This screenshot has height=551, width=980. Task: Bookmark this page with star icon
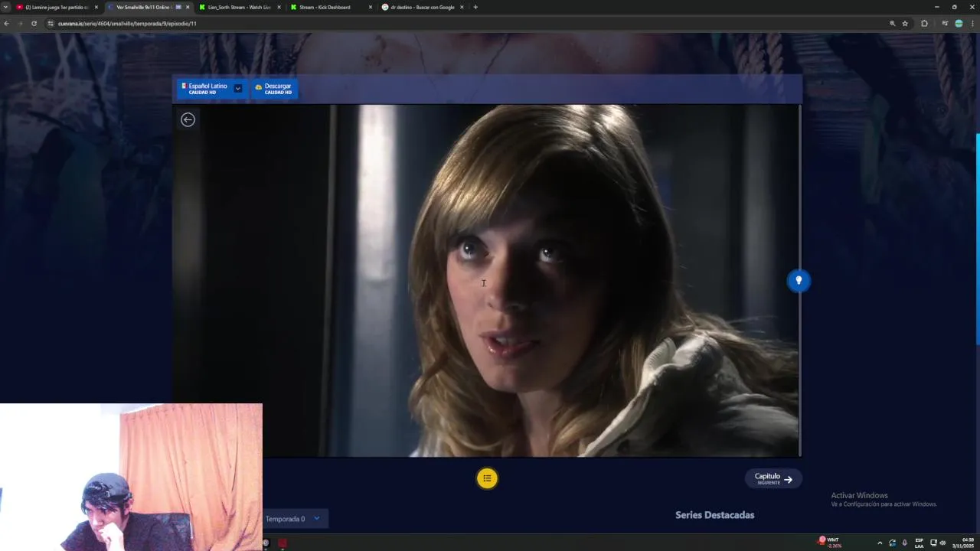point(905,23)
